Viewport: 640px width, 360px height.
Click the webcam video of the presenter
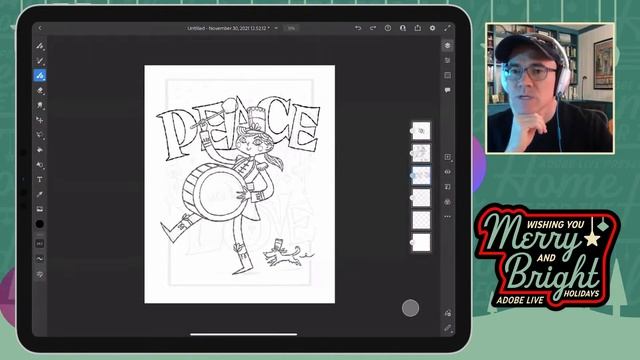coord(549,88)
